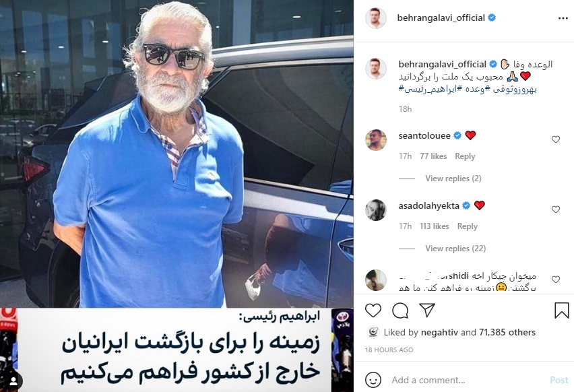Expand View replies (22) under asadolahyekta
This screenshot has width=574, height=392.
click(x=455, y=248)
